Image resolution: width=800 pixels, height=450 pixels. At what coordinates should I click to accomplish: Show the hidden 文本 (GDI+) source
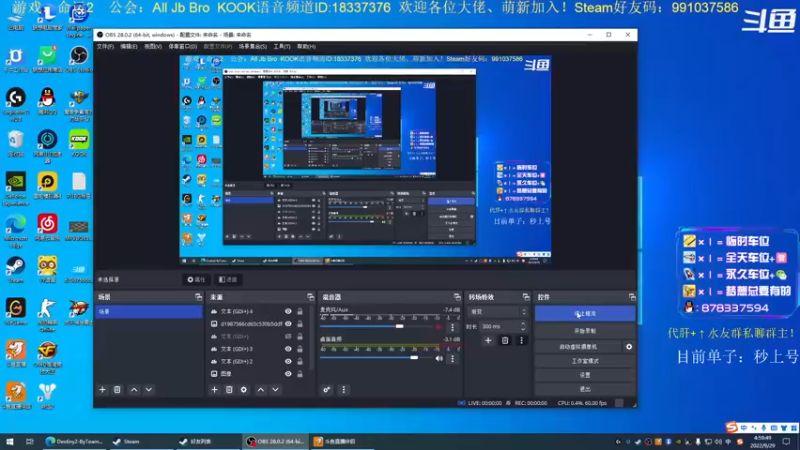click(x=288, y=336)
